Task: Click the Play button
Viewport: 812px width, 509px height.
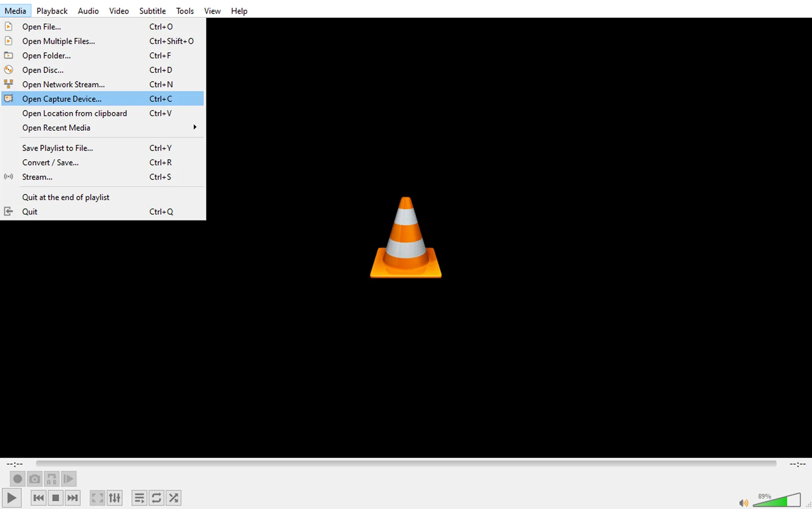Action: click(x=12, y=498)
